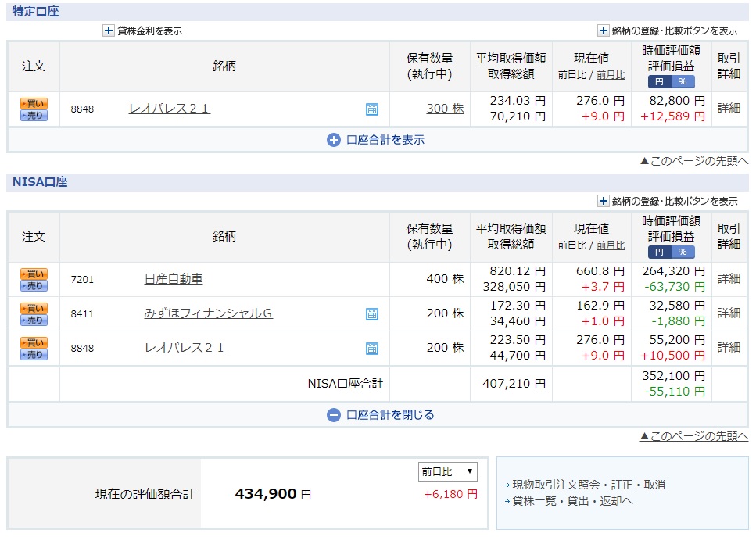This screenshot has width=756, height=537.
Task: Click the -55,110 円 NISA total loss
Action: pos(675,392)
